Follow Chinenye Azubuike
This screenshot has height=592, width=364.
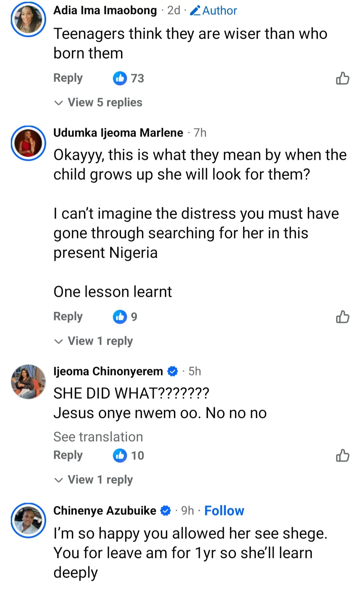pyautogui.click(x=224, y=511)
